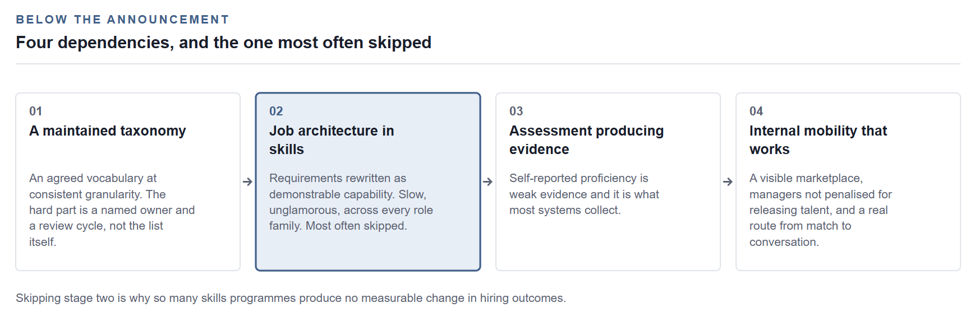Click the Requirements rewritten as demonstrable capability text

tap(351, 202)
